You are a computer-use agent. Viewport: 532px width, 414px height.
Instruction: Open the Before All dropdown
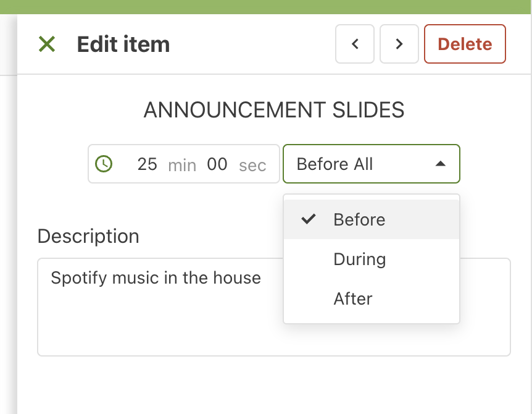[372, 164]
